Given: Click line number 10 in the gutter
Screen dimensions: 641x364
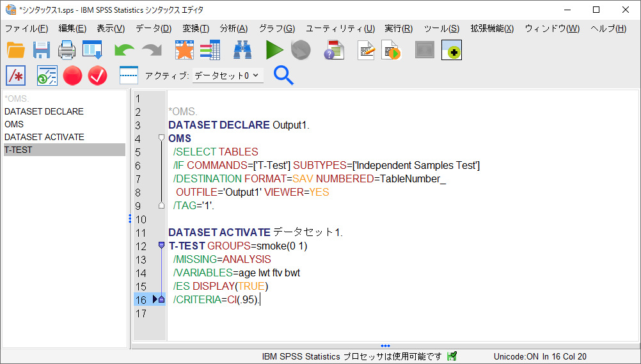Looking at the screenshot, I should (x=141, y=219).
